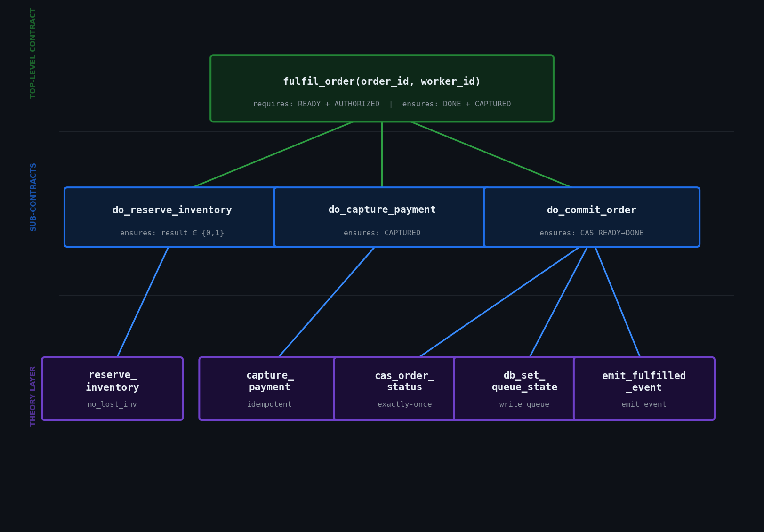764x532 pixels.
Task: Click the "exactly-once" subtitle
Action: click(x=404, y=404)
